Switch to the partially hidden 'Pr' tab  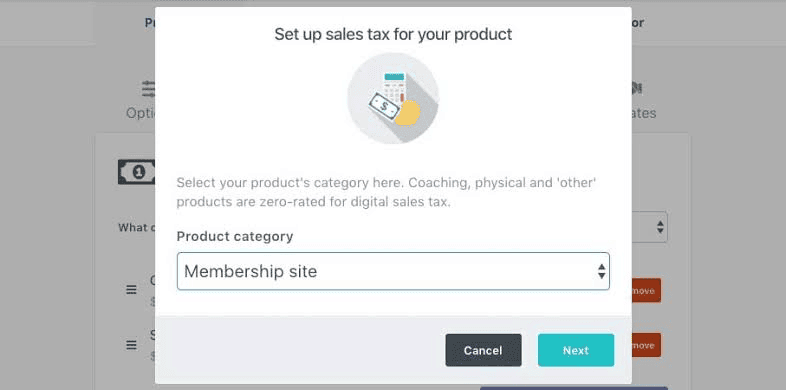coord(150,23)
